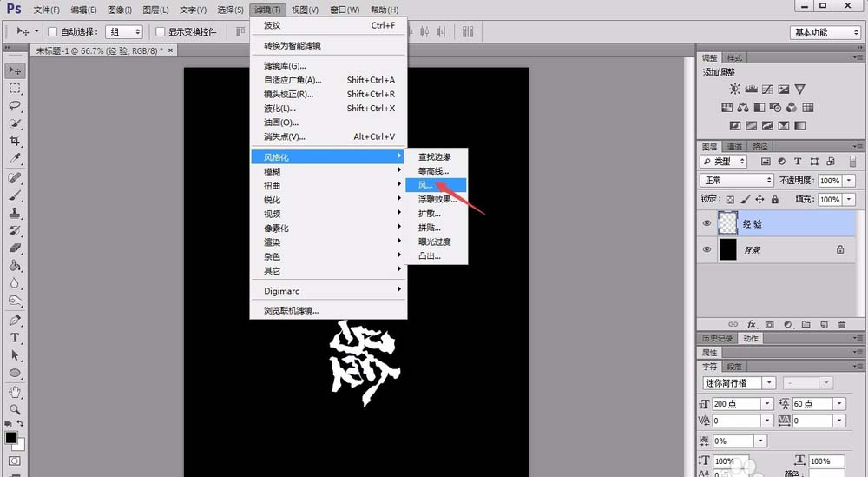Select the Horizontal Type tool
The width and height of the screenshot is (868, 477).
coord(15,338)
